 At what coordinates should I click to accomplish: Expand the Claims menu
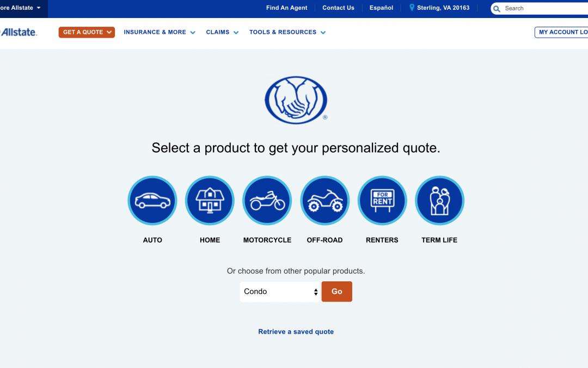(x=222, y=32)
